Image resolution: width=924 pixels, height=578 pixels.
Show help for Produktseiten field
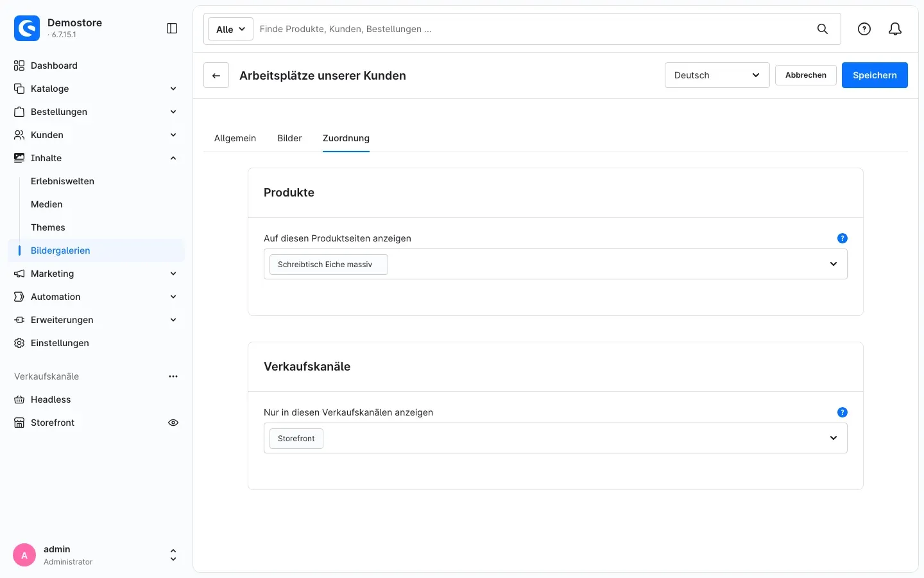[843, 238]
